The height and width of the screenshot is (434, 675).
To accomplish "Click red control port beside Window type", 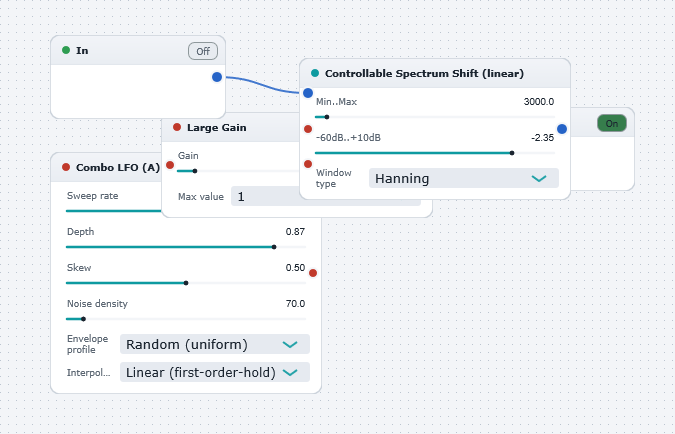I will (x=308, y=164).
